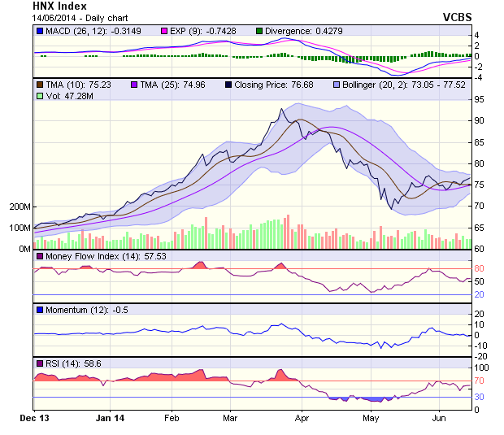Viewport: 504px width, 435px height.
Task: Select the Money Flow Index legend swatch
Action: click(39, 257)
